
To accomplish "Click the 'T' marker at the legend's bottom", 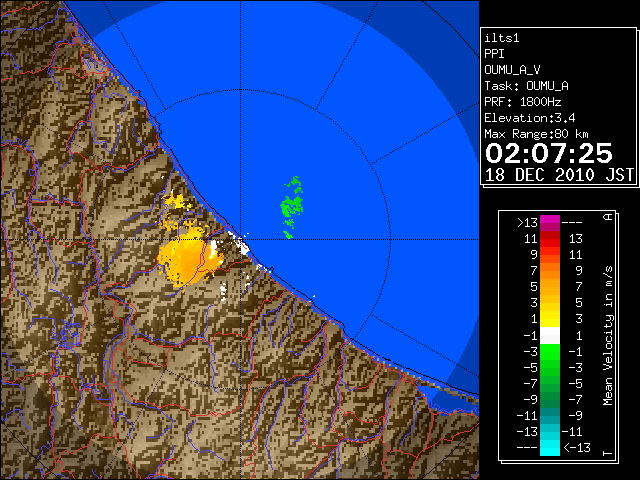I will pos(608,453).
